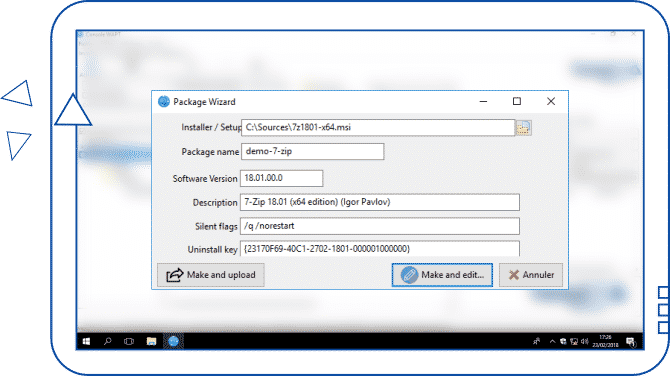Click into the Package name field
Screen dimensions: 670x376
(312, 152)
